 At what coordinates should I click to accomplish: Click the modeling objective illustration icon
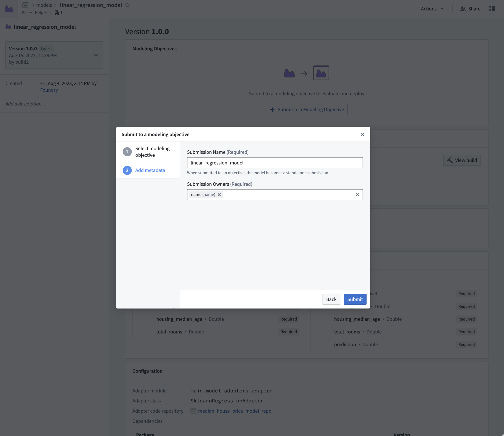(x=321, y=73)
